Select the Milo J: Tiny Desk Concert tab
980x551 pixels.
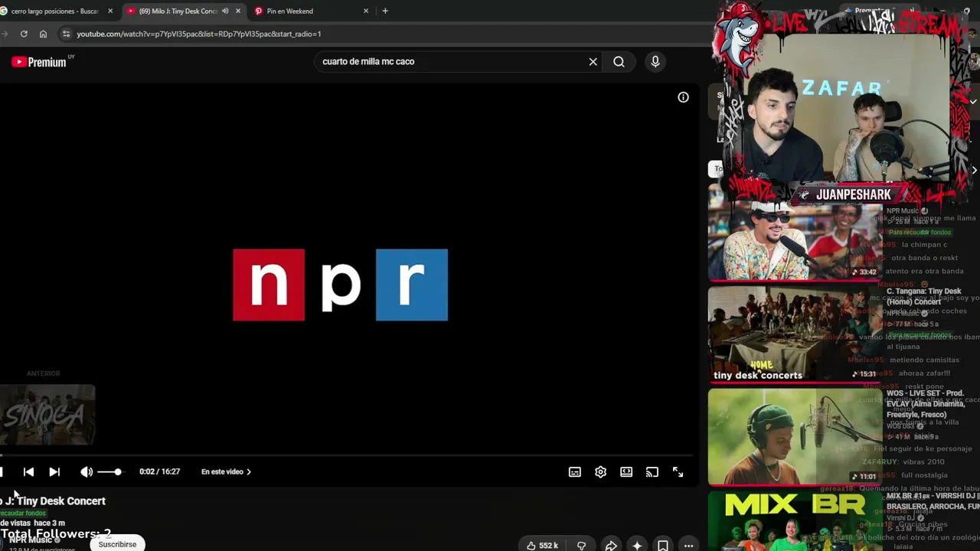coord(178,11)
